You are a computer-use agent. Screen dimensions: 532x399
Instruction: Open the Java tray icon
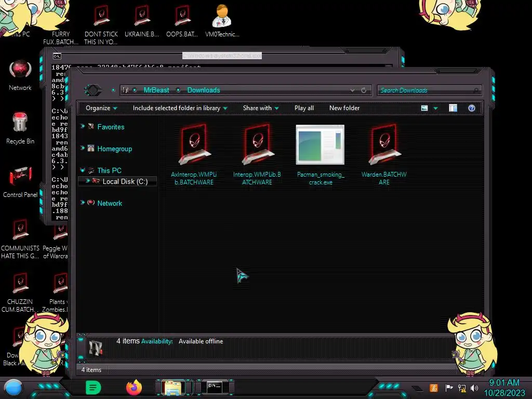click(x=433, y=388)
